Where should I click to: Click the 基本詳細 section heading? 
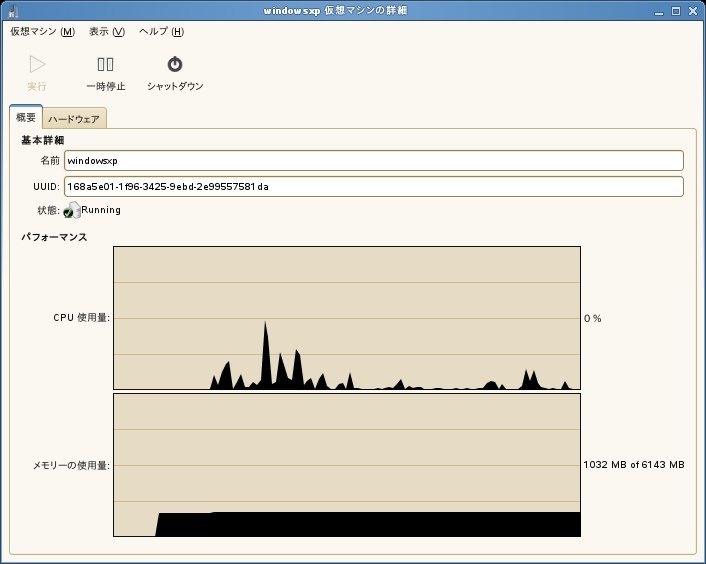point(42,140)
